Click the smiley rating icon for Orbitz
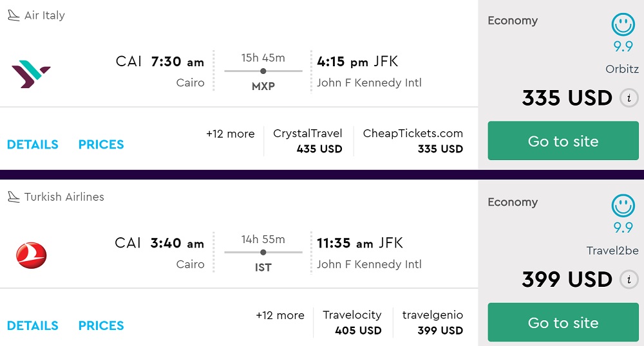This screenshot has height=346, width=644. click(623, 25)
